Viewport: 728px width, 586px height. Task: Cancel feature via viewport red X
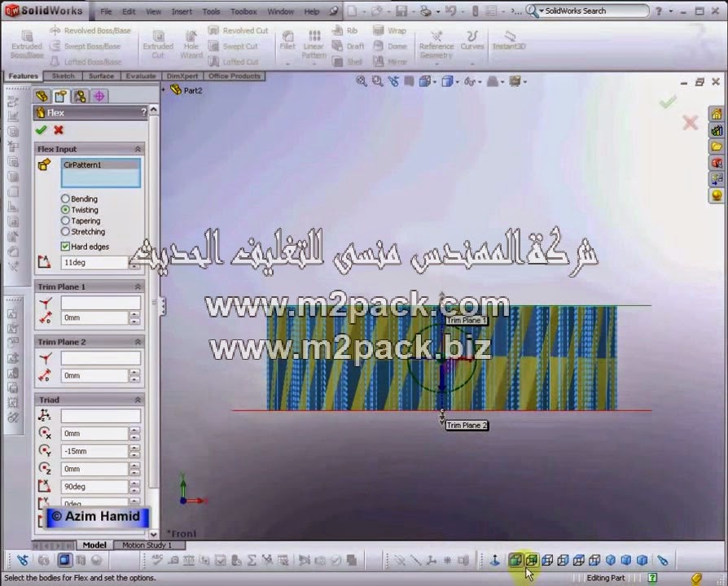(691, 122)
